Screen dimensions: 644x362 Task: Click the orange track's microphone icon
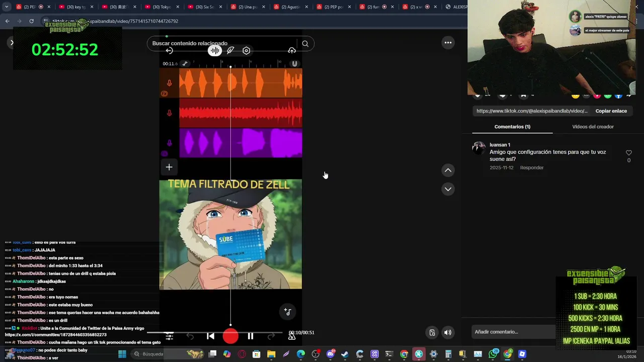pos(169,82)
